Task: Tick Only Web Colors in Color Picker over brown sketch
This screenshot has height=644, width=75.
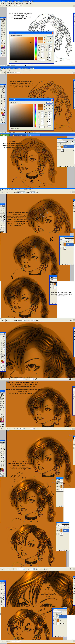Action: tap(11, 129)
